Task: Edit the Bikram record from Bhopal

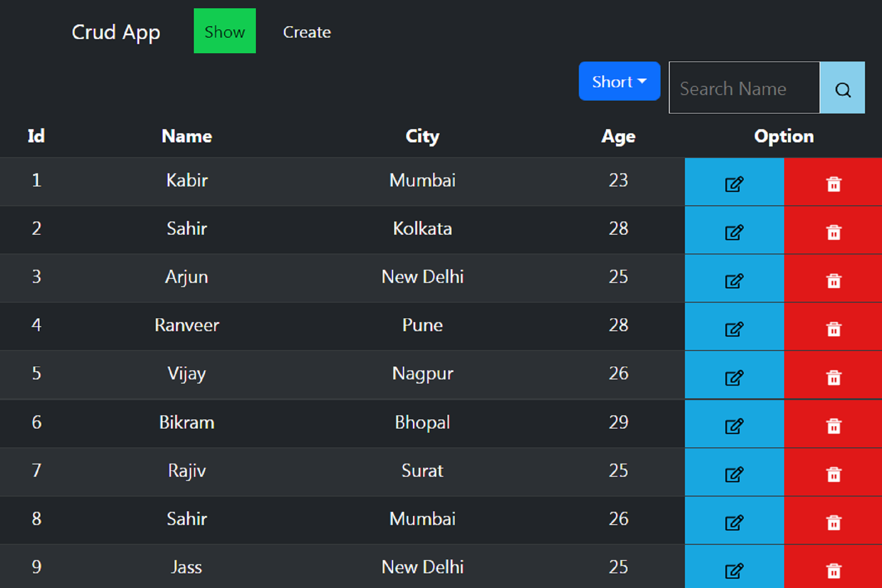Action: point(734,426)
